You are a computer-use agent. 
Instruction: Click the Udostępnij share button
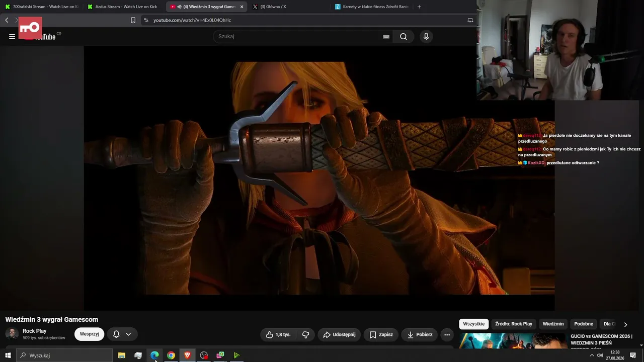(x=339, y=334)
